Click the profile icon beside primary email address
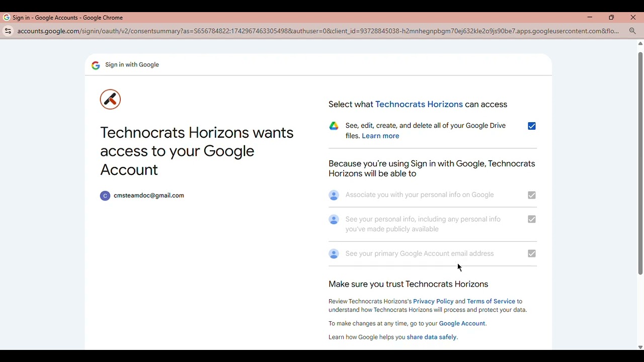This screenshot has width=644, height=362. coord(334,254)
